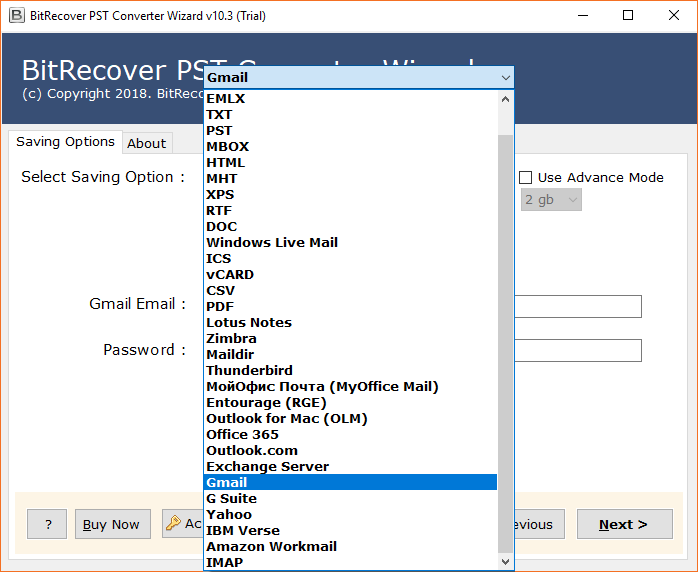Click the Buy Now button

coord(113,524)
